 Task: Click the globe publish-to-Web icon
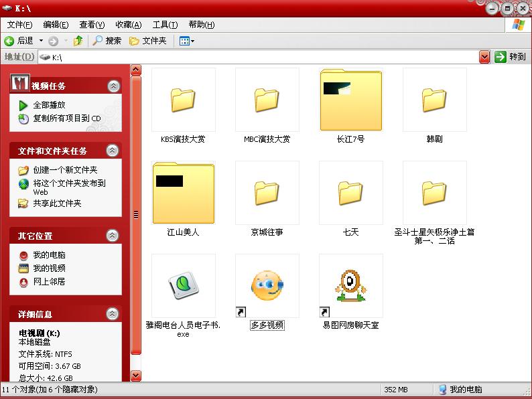pos(23,183)
